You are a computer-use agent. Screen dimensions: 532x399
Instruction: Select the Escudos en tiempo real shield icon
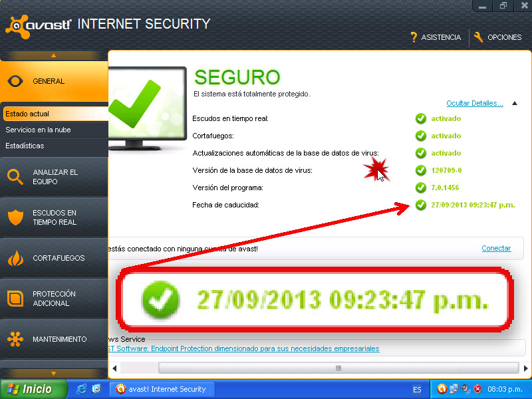click(x=15, y=217)
